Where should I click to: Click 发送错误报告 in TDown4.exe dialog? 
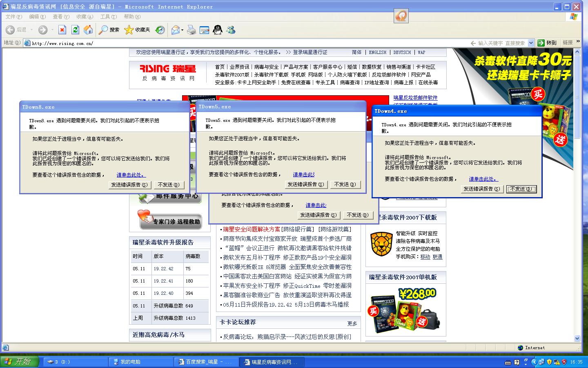click(x=482, y=189)
